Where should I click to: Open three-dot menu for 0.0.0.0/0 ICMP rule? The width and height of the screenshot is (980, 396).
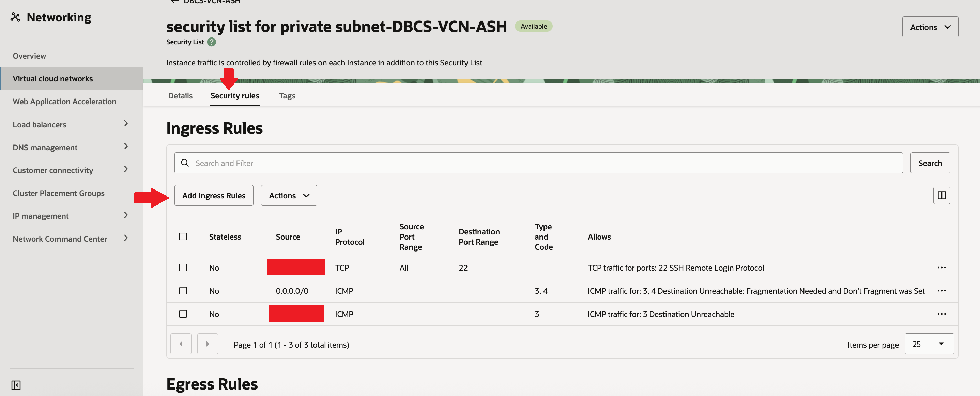point(941,291)
